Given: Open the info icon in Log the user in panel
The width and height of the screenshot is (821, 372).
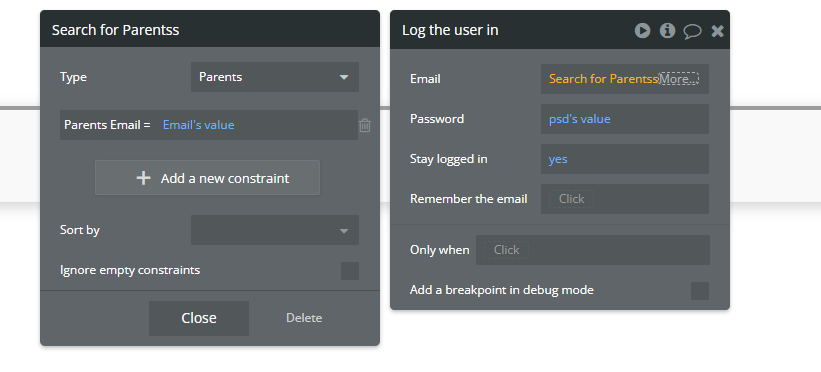Looking at the screenshot, I should 667,30.
